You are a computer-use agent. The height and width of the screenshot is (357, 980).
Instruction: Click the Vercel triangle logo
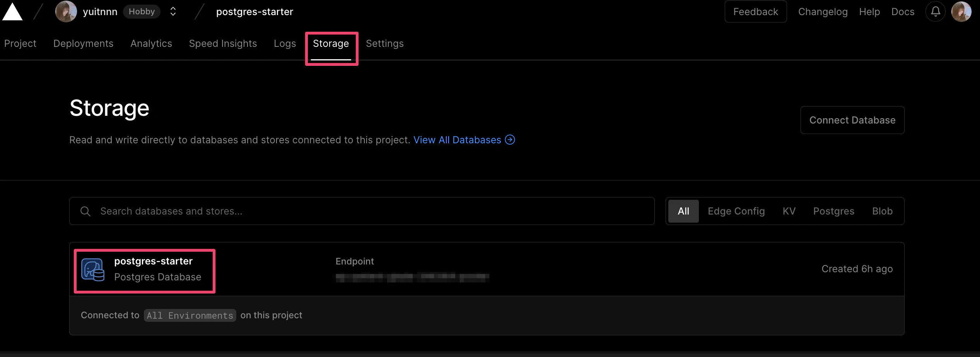[12, 12]
